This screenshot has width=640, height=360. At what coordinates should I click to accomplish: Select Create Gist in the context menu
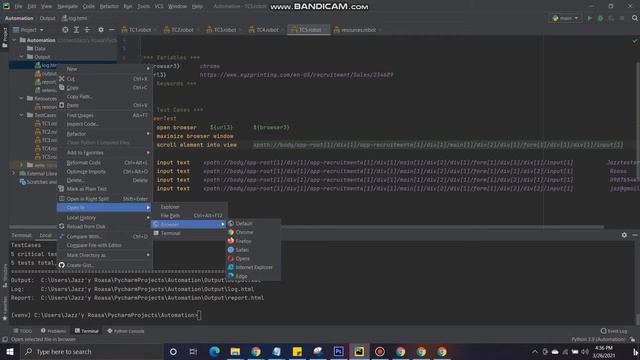(x=104, y=265)
